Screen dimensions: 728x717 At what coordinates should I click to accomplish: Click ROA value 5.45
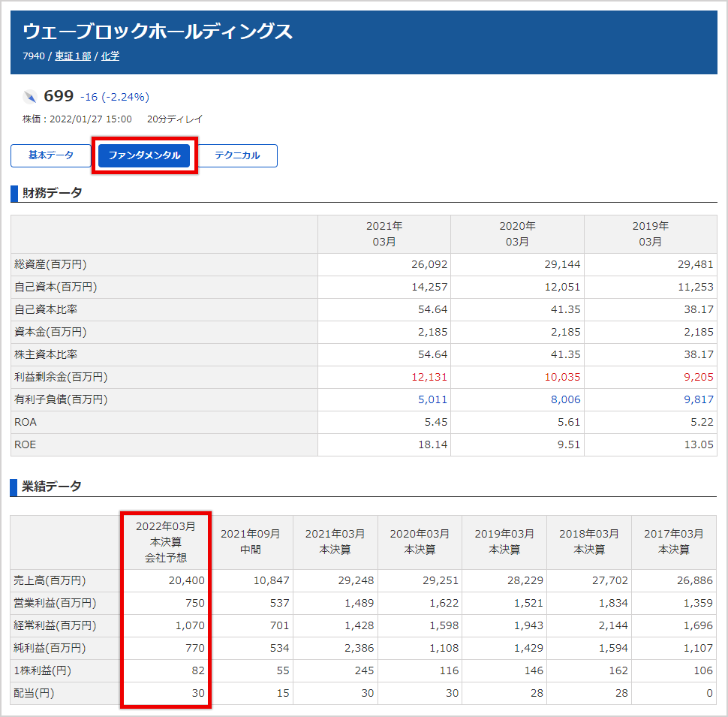[435, 422]
